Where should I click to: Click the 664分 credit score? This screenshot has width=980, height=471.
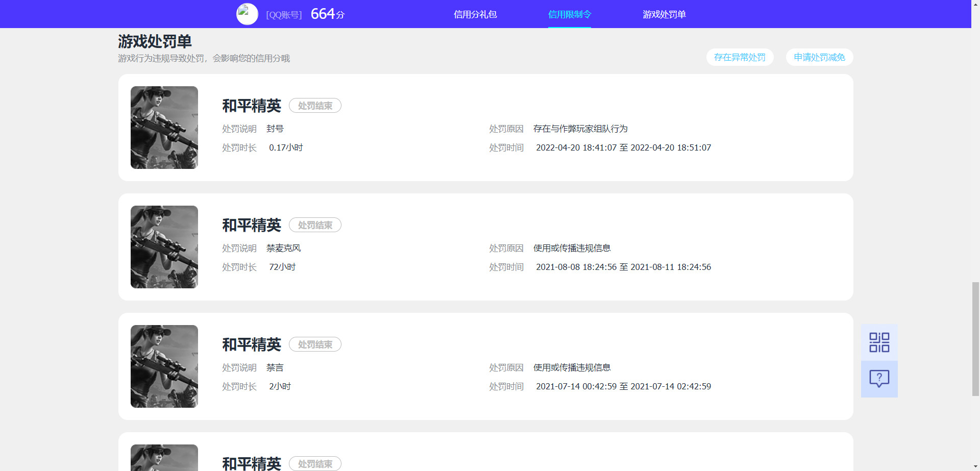click(327, 14)
